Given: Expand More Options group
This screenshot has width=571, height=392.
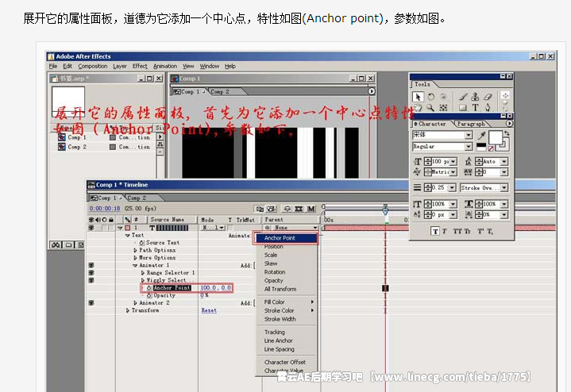Looking at the screenshot, I should click(x=135, y=258).
